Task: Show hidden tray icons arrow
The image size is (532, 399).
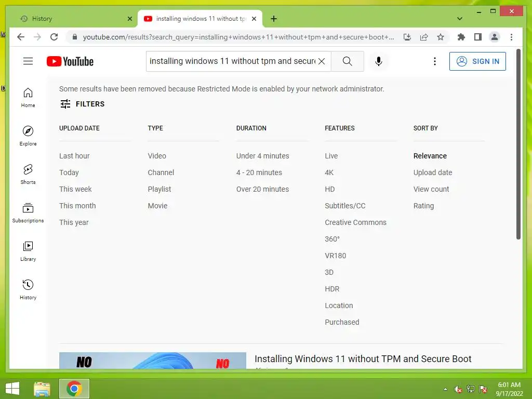Action: (x=445, y=390)
